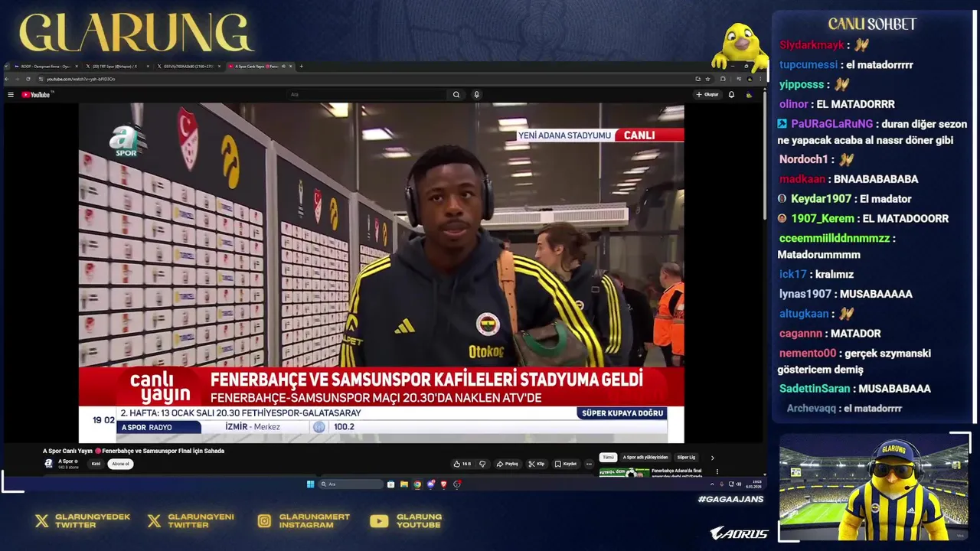The width and height of the screenshot is (980, 551).
Task: Click the GLARUNG YouTube handle
Action: pos(419,521)
